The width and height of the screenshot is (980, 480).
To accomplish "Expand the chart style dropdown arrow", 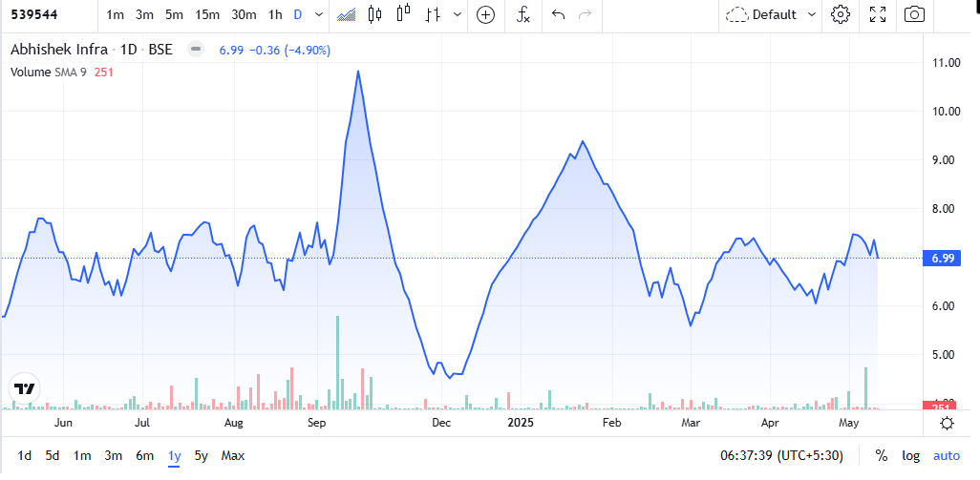I will [x=458, y=15].
